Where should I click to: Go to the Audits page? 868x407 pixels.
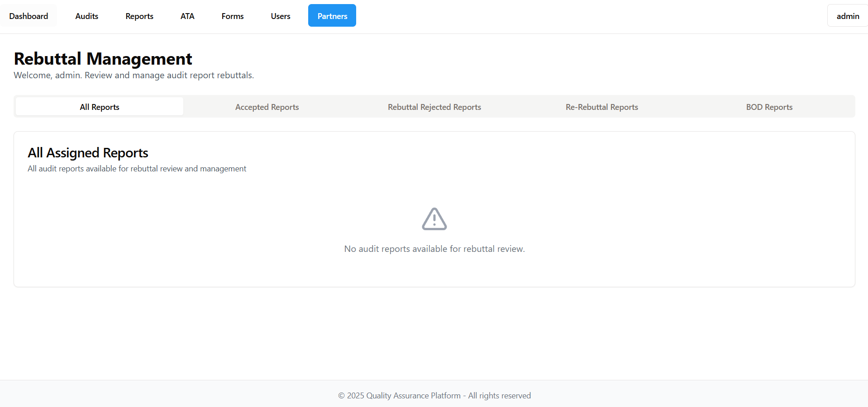point(86,16)
